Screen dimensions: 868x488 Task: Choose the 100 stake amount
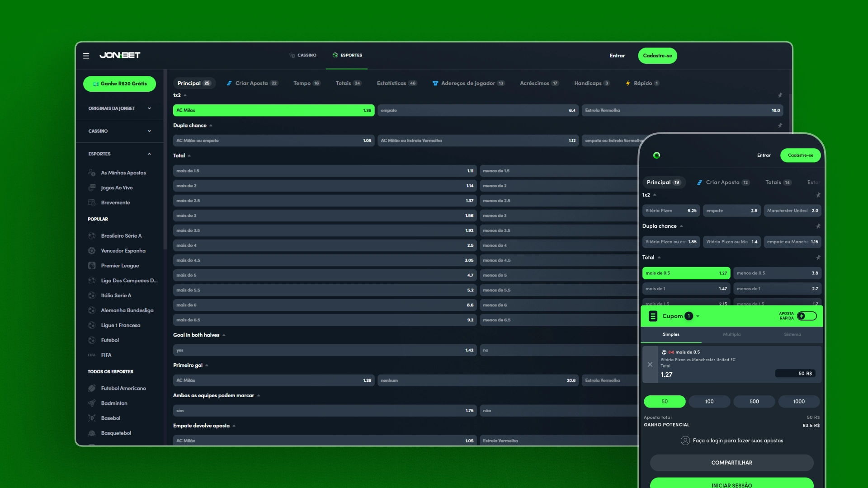click(709, 402)
